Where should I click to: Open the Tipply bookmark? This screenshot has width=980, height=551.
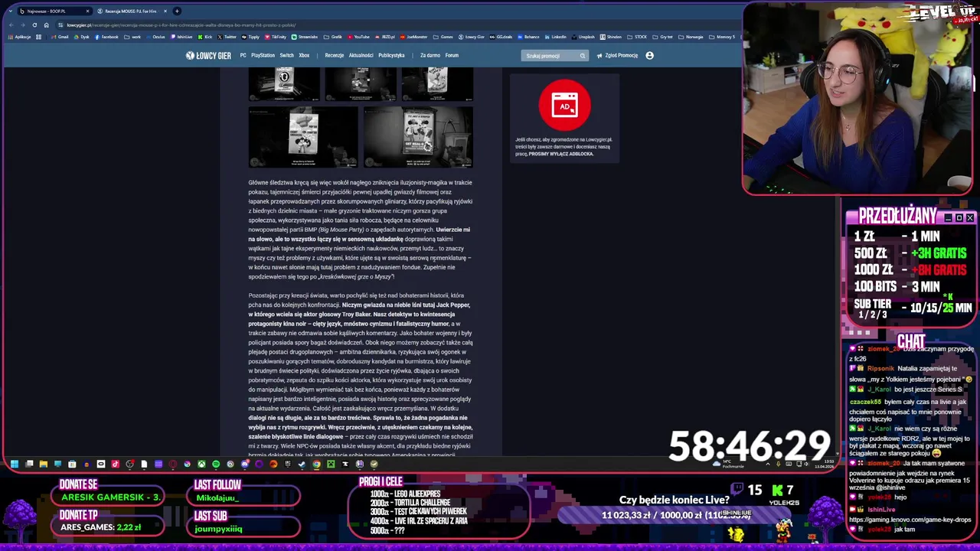tap(250, 37)
